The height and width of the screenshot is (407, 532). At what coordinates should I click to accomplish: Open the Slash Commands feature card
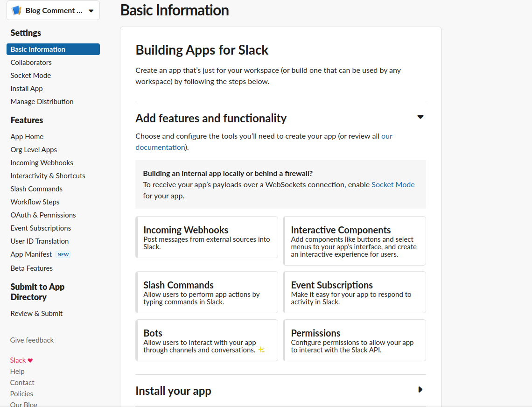pyautogui.click(x=207, y=292)
